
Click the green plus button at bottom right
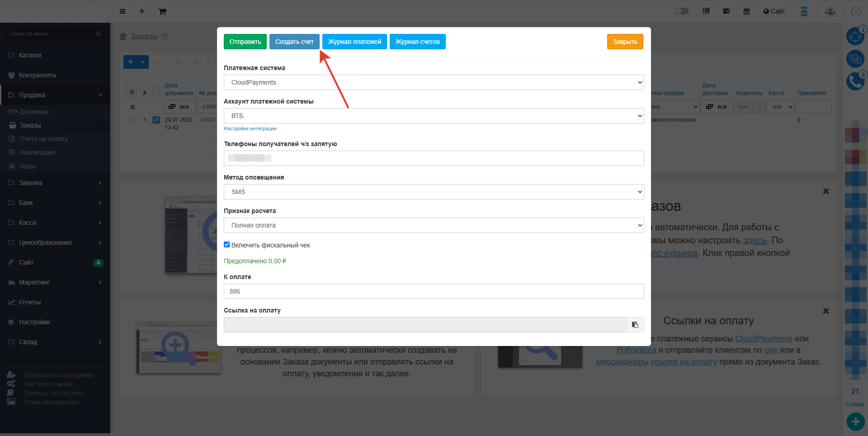point(855,422)
